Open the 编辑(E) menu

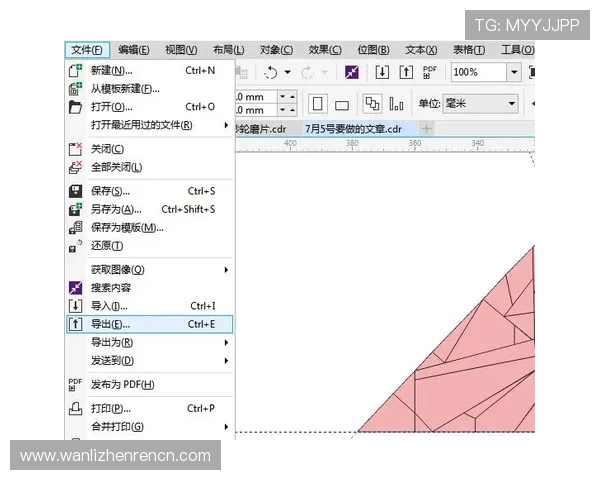click(134, 50)
